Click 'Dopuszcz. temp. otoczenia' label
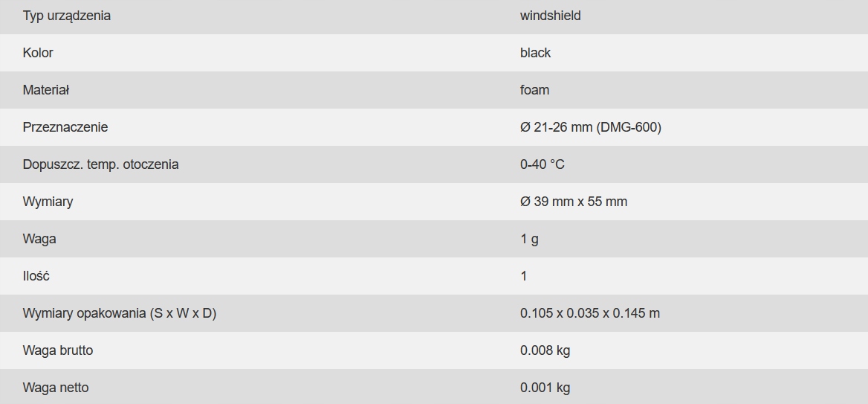868x404 pixels. click(100, 164)
